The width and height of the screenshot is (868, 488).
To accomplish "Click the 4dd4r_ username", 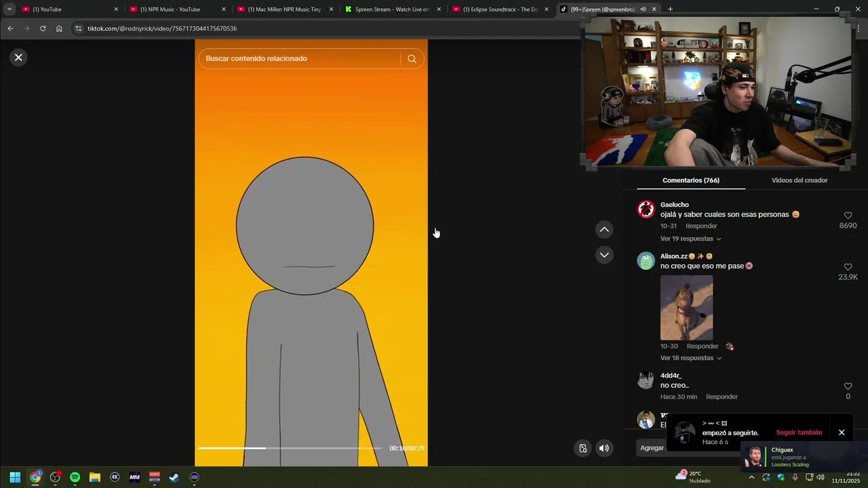I will pyautogui.click(x=671, y=375).
